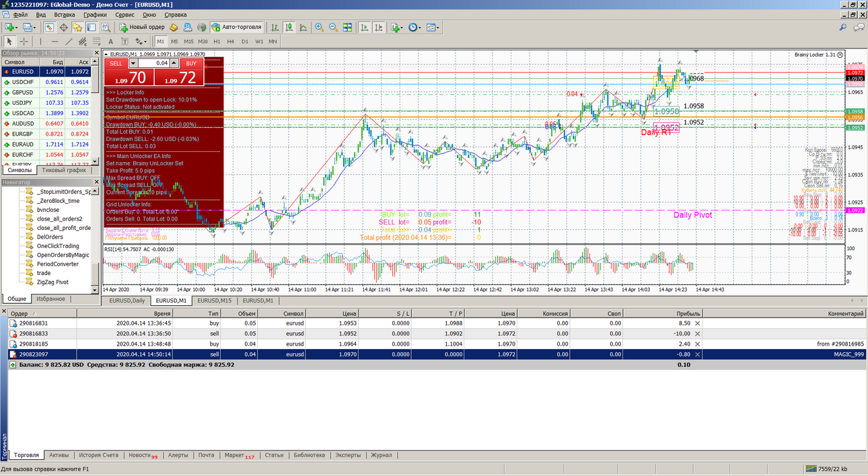Switch to the EURUSD,M15 chart tab
The width and height of the screenshot is (868, 476).
[x=214, y=301]
